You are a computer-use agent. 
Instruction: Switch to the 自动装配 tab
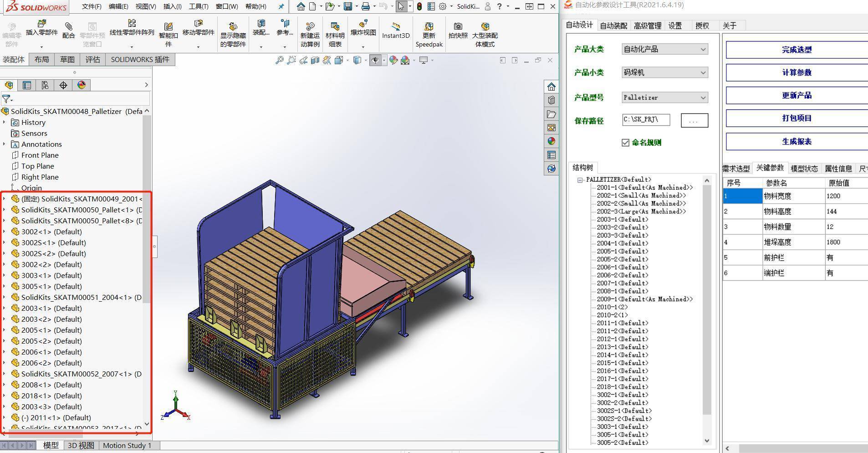point(613,26)
